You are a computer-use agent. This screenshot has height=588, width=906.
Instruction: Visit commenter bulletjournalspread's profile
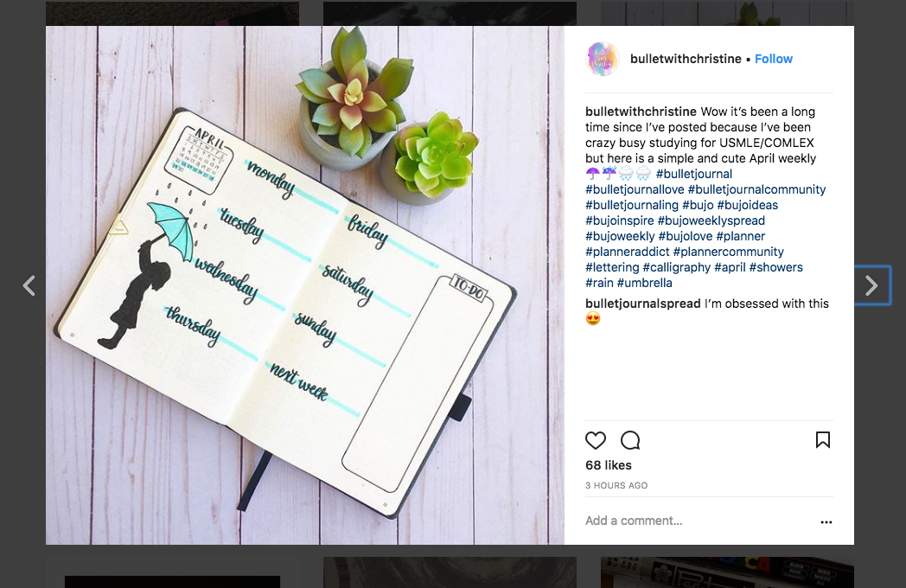[643, 304]
